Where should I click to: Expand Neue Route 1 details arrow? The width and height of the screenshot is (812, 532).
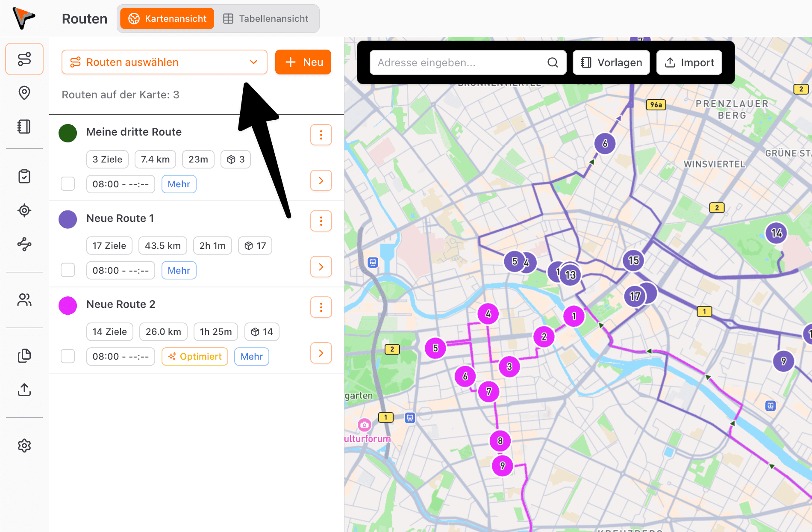[321, 267]
